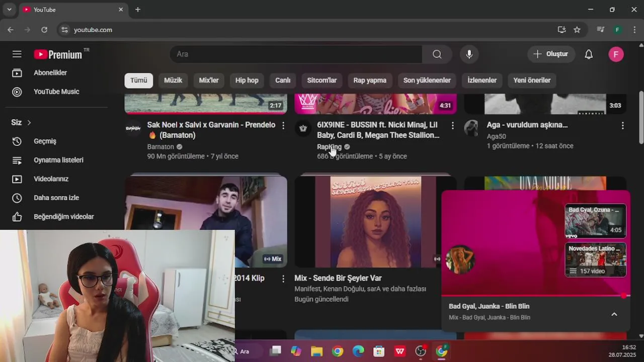This screenshot has height=362, width=644.
Task: Open options for Sak Noel Prendelo video
Action: tap(283, 125)
